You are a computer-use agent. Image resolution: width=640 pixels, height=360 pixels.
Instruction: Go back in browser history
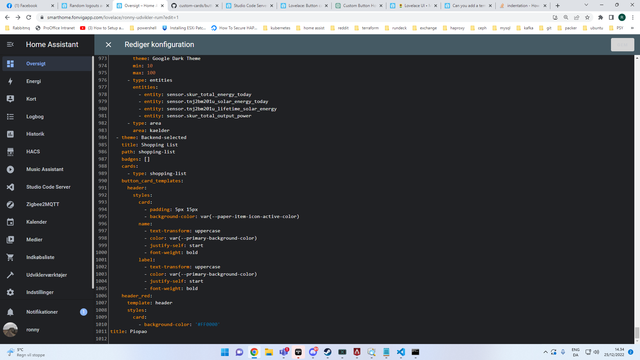coord(7,18)
